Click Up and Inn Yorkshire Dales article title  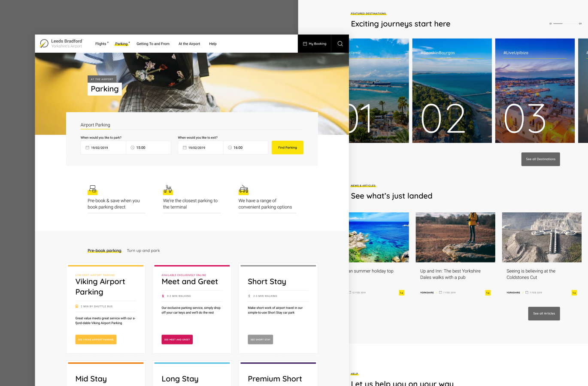point(450,274)
